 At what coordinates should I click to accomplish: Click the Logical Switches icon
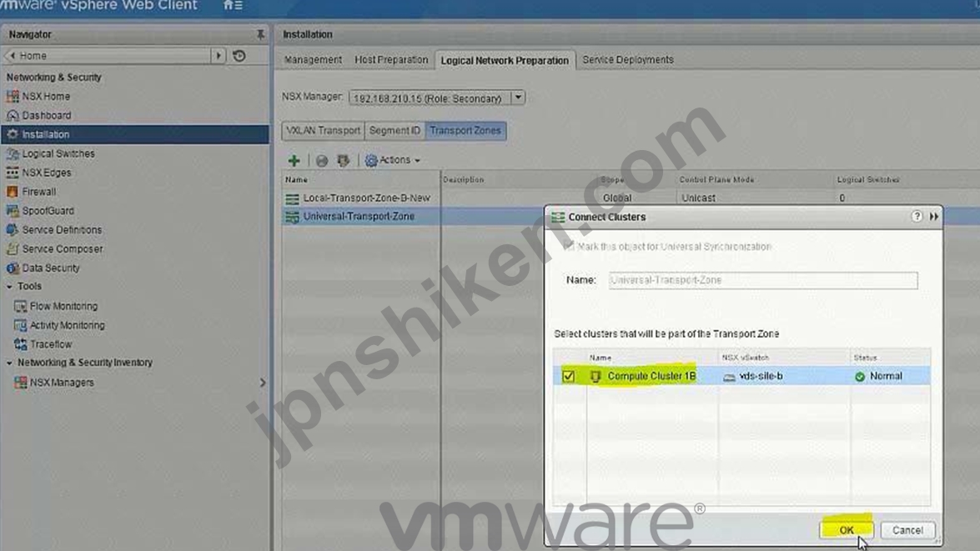tap(13, 153)
